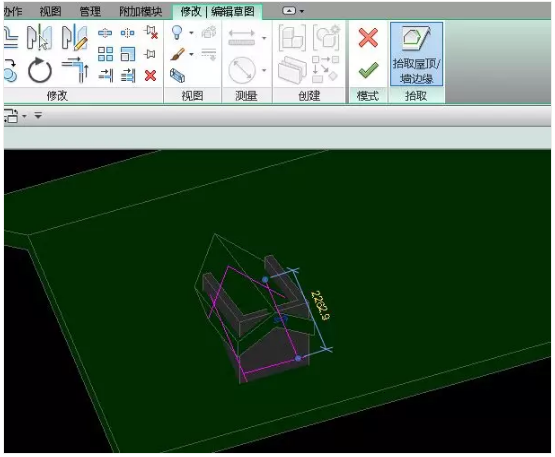The image size is (555, 457).
Task: Open the paint brush dropdown arrow
Action: [191, 54]
